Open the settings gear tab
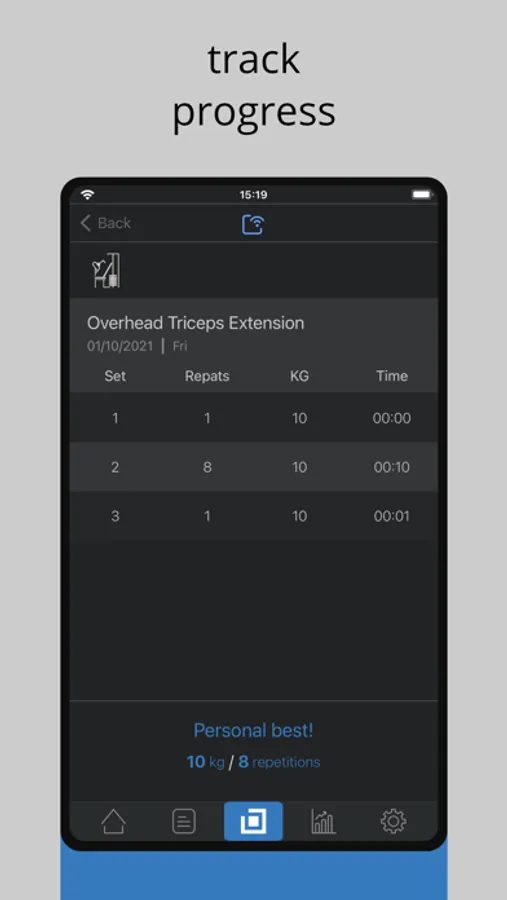 coord(393,821)
